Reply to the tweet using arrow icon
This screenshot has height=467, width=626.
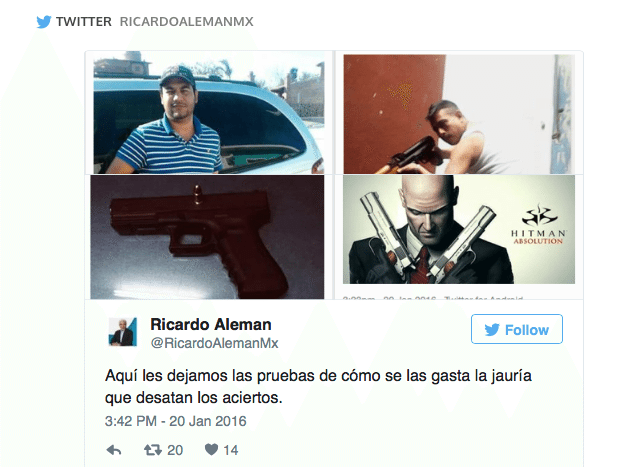point(114,450)
